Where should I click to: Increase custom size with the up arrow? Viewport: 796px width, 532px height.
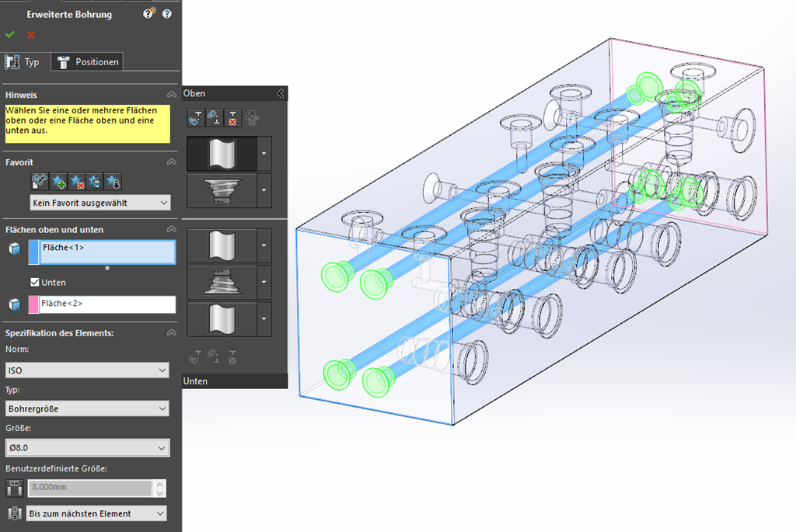tap(160, 484)
